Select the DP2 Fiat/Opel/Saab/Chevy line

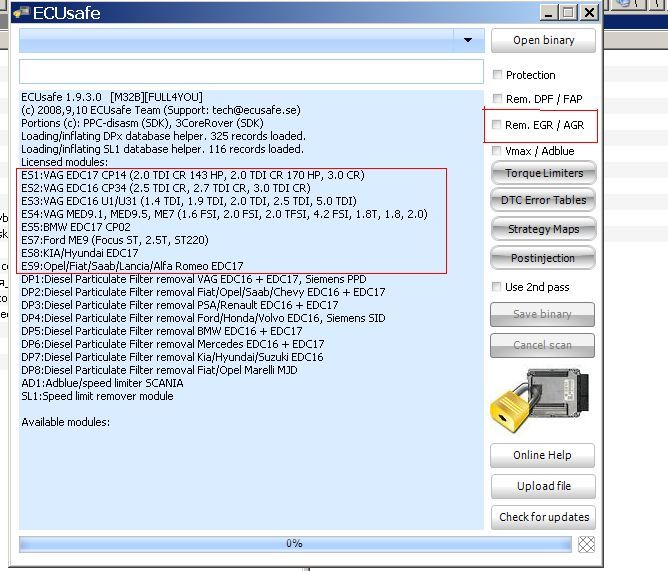pos(203,292)
